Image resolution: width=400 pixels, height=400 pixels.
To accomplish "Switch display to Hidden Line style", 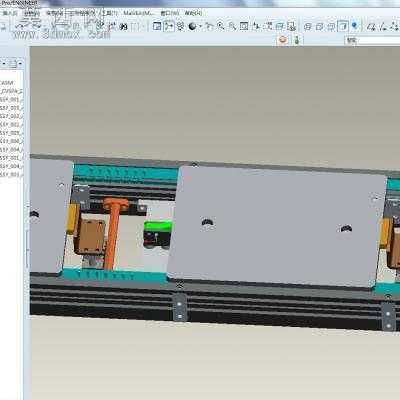I will click(x=319, y=26).
